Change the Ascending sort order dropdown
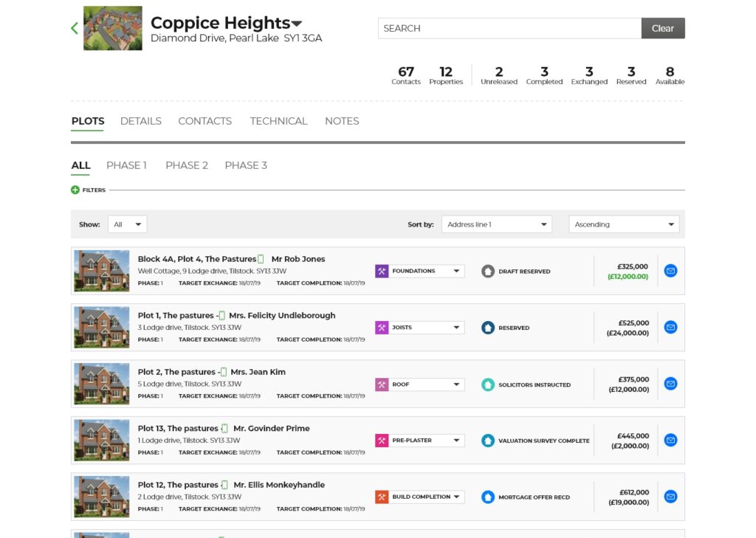The width and height of the screenshot is (756, 538). (x=623, y=224)
